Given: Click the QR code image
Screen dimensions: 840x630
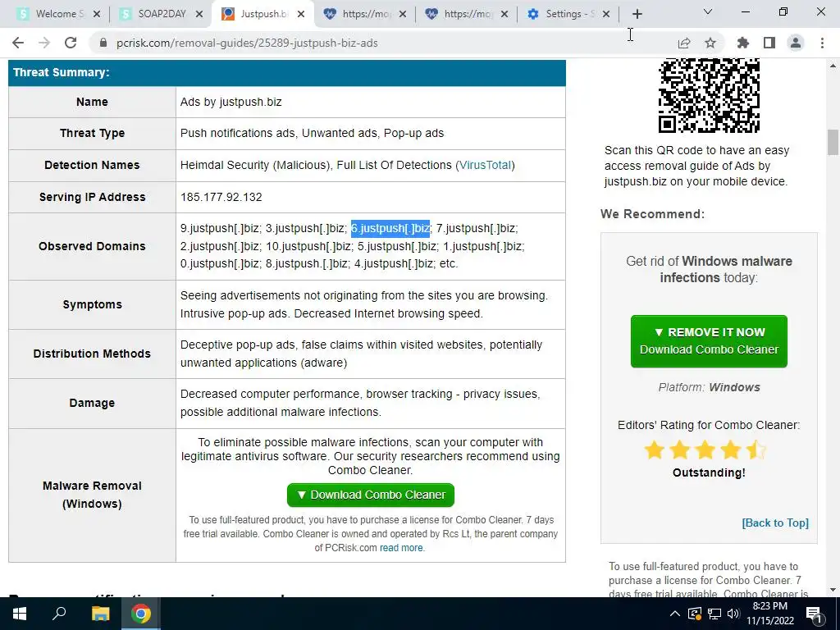Looking at the screenshot, I should click(x=709, y=95).
